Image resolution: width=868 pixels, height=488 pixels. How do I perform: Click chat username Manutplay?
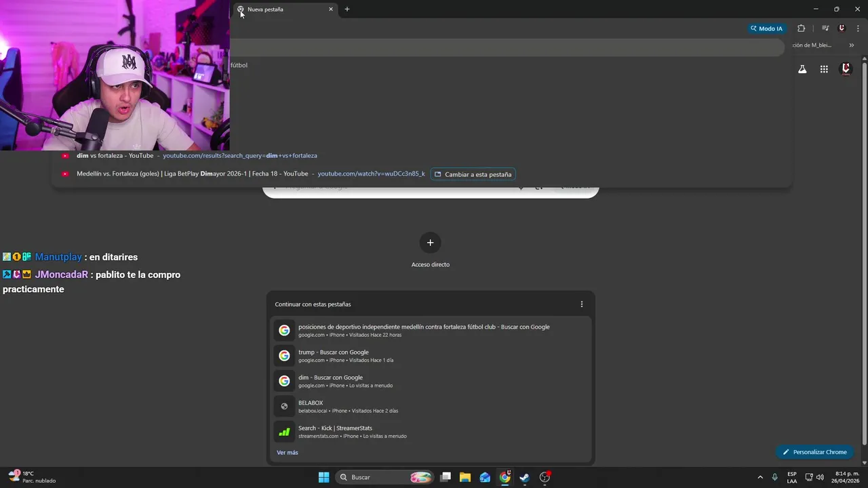point(58,257)
